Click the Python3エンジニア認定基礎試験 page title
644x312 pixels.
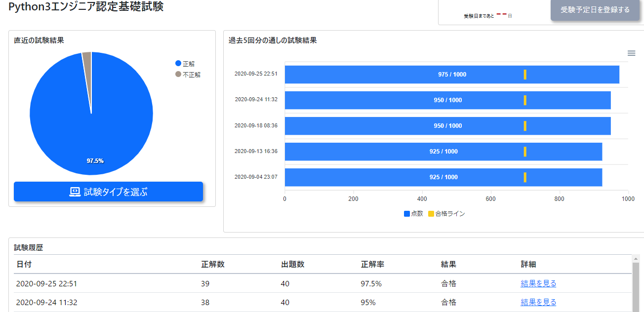[85, 6]
